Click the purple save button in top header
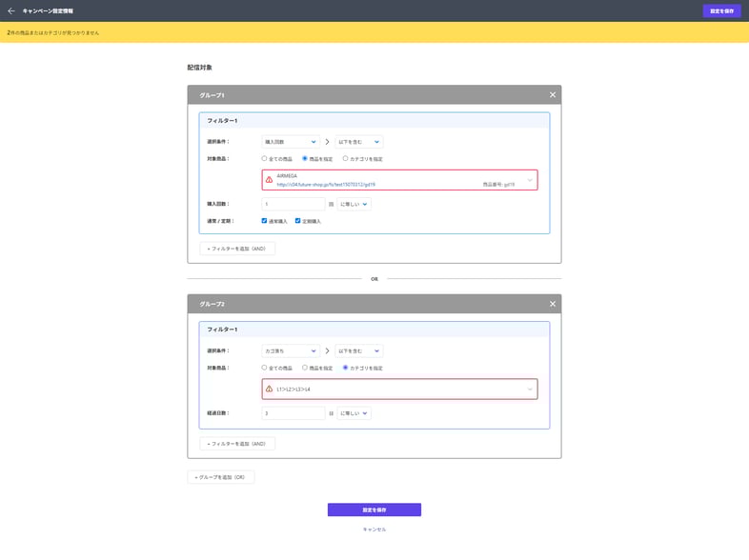The image size is (749, 560). click(721, 10)
